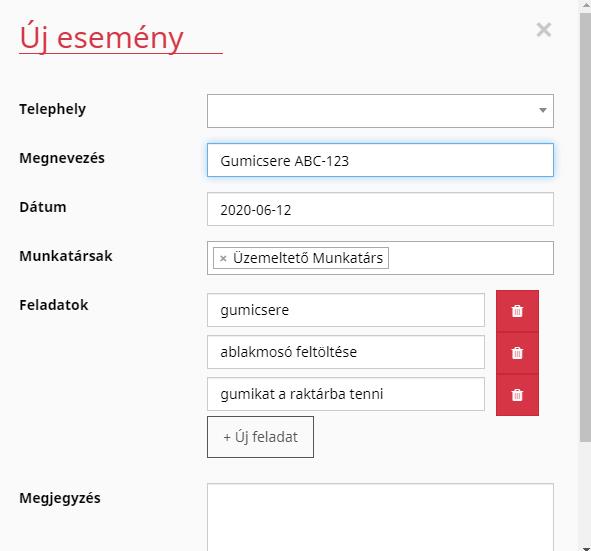Click the vertical scrollbar thumb
The width and height of the screenshot is (591, 551).
pyautogui.click(x=585, y=226)
